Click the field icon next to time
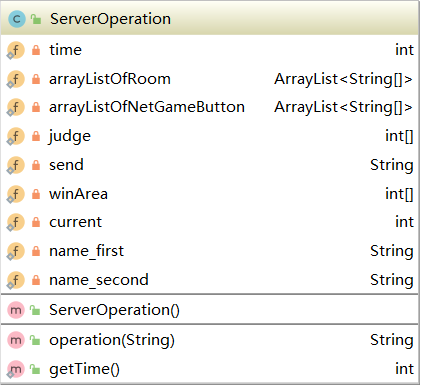This screenshot has width=422, height=387. click(x=15, y=50)
